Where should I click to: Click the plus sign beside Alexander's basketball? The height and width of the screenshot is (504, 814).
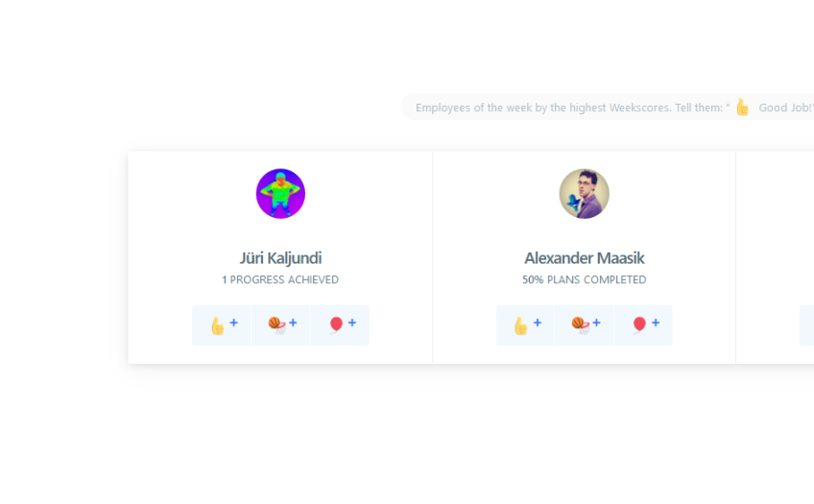(596, 323)
